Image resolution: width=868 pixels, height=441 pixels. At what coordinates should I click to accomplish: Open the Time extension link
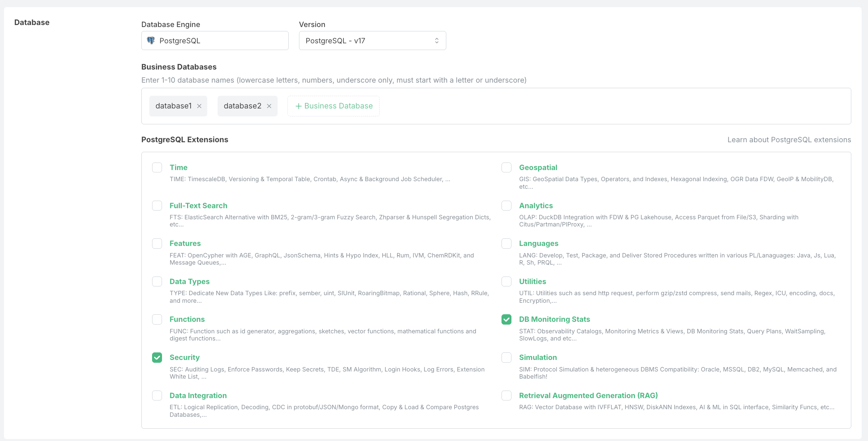(179, 168)
